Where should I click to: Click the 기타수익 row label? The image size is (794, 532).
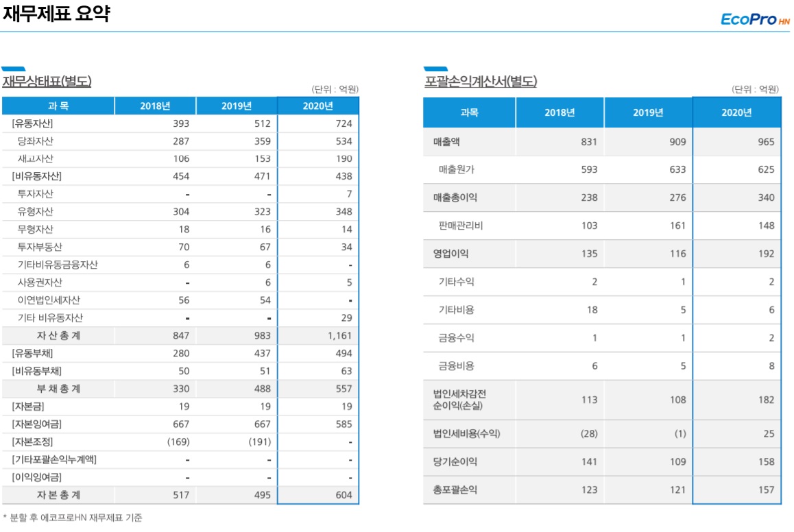coord(456,282)
